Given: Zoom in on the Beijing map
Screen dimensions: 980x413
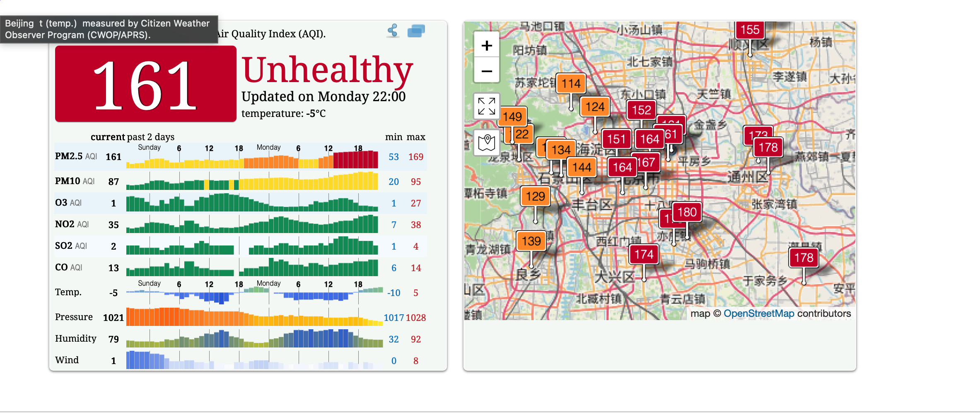Looking at the screenshot, I should click(487, 45).
